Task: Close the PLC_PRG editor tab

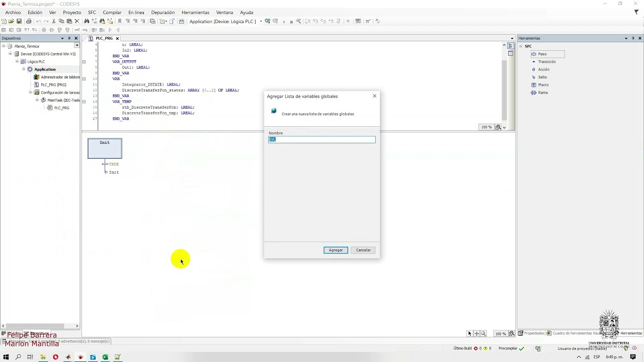Action: pos(117,38)
